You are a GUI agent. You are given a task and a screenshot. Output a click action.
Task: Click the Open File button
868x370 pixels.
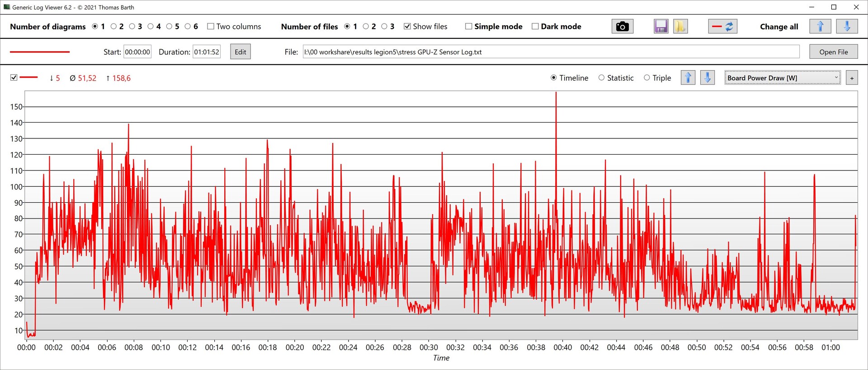(833, 52)
